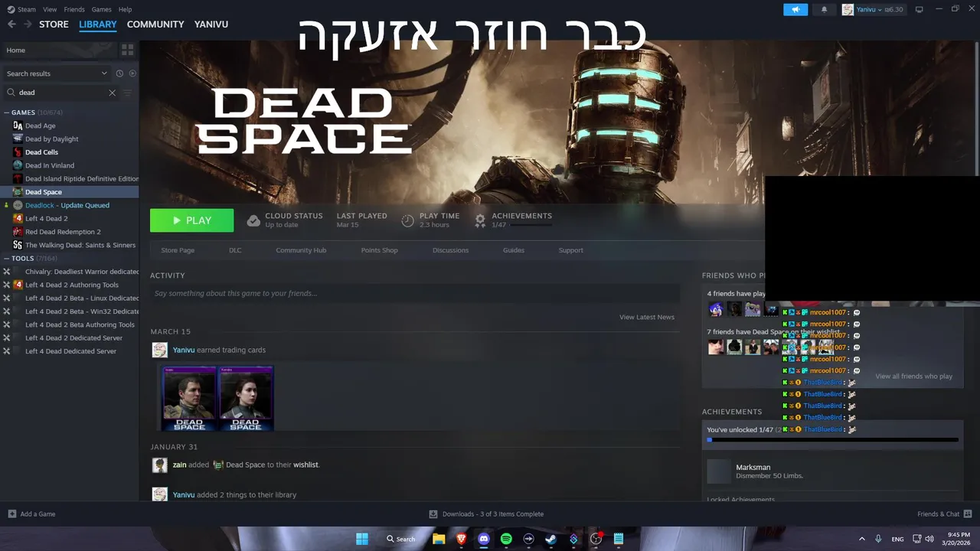Open the library advanced filters icon
This screenshot has width=980, height=551.
pos(128,93)
